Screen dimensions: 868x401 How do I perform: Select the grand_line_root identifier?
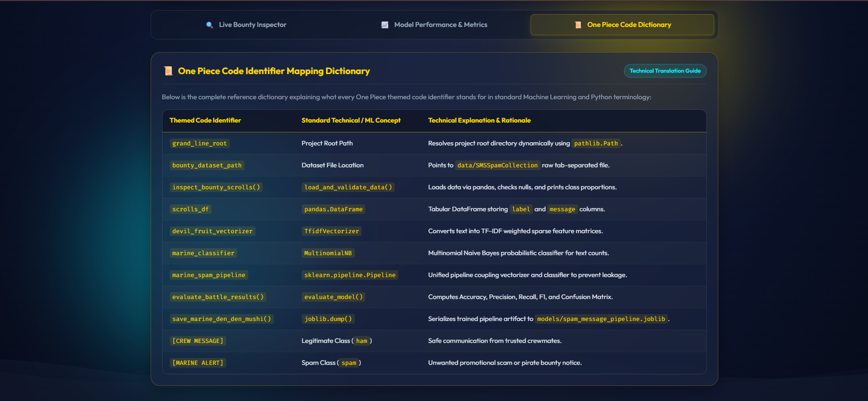(x=200, y=143)
